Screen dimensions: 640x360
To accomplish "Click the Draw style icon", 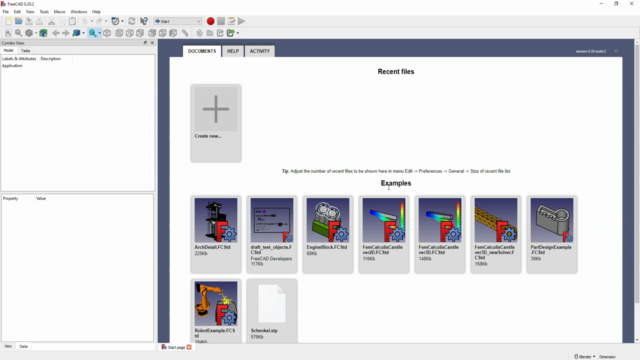I will point(29,33).
